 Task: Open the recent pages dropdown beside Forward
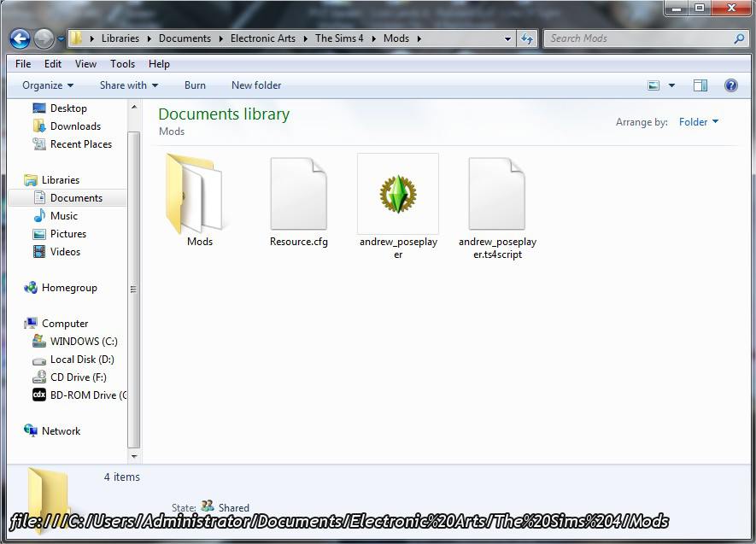(x=61, y=38)
